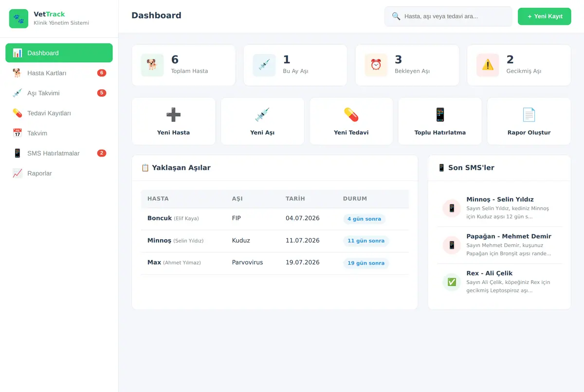Screen dimensions: 584x392
Task: Click the warning icon on Gecikmiş Aşı stat
Action: click(488, 65)
